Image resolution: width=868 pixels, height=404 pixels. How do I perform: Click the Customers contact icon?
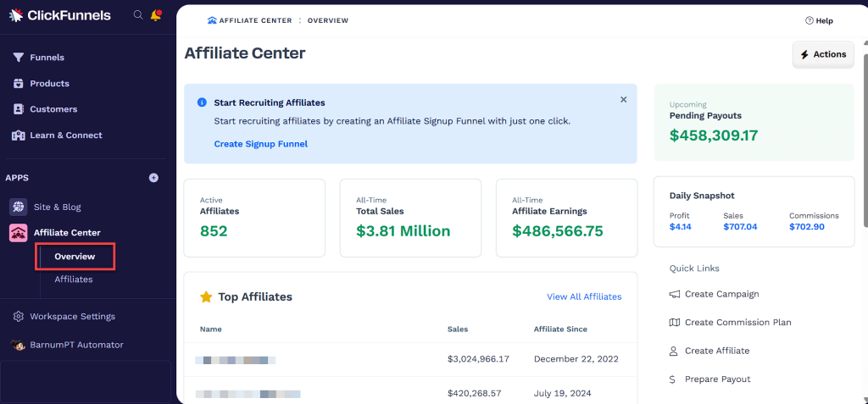(19, 109)
